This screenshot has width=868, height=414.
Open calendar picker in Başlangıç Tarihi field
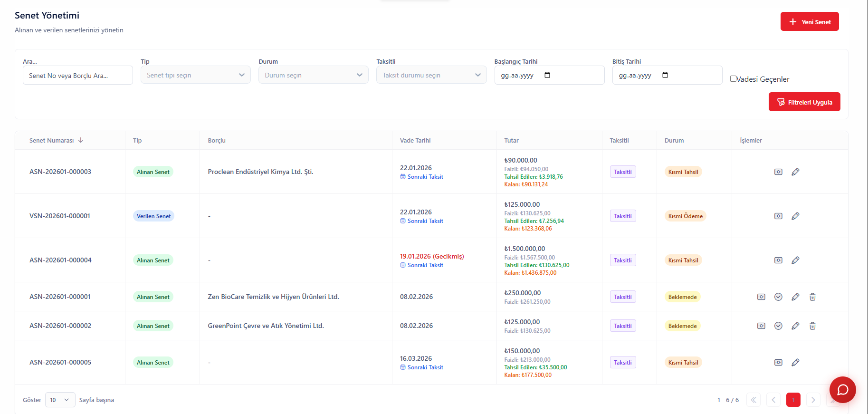[x=547, y=75]
